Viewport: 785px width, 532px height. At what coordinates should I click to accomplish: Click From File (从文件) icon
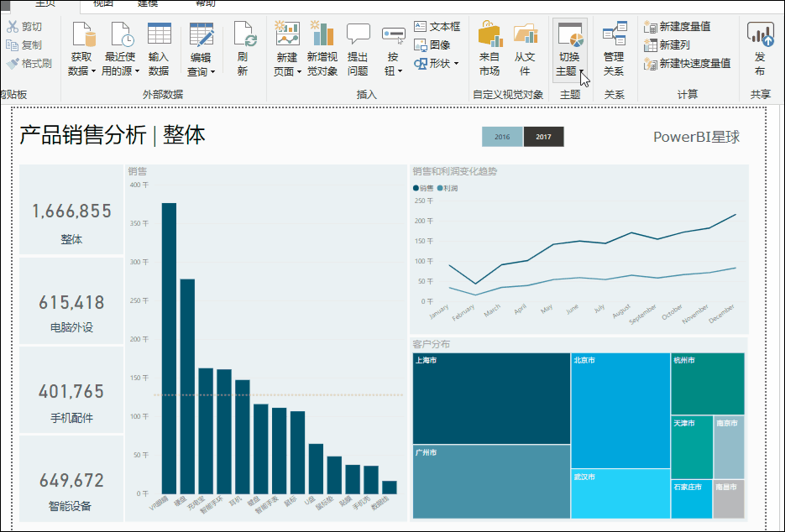[525, 34]
